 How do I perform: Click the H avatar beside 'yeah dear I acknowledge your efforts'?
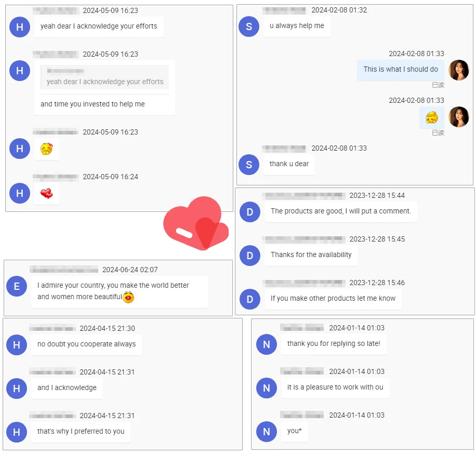pos(20,27)
